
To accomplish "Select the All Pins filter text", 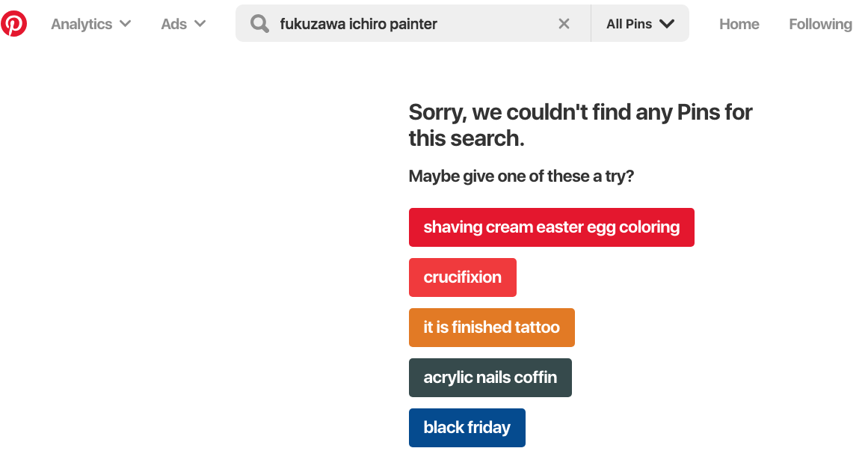I will (629, 24).
